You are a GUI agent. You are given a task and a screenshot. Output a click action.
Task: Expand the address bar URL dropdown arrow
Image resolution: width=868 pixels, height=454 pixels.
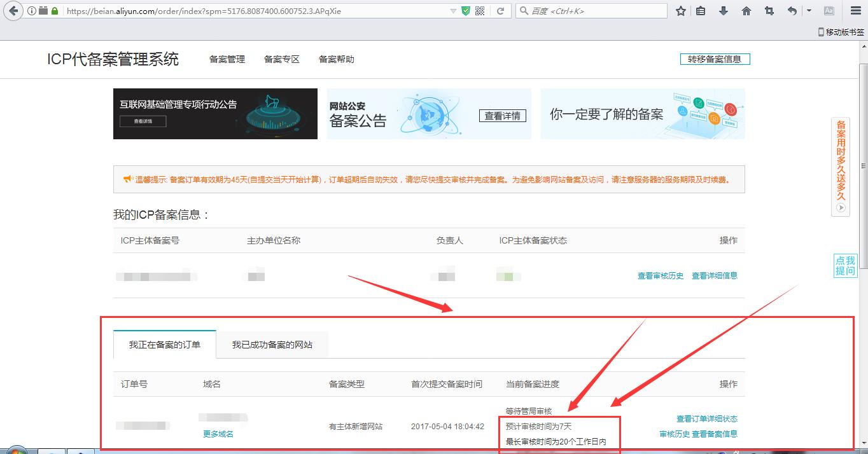453,10
